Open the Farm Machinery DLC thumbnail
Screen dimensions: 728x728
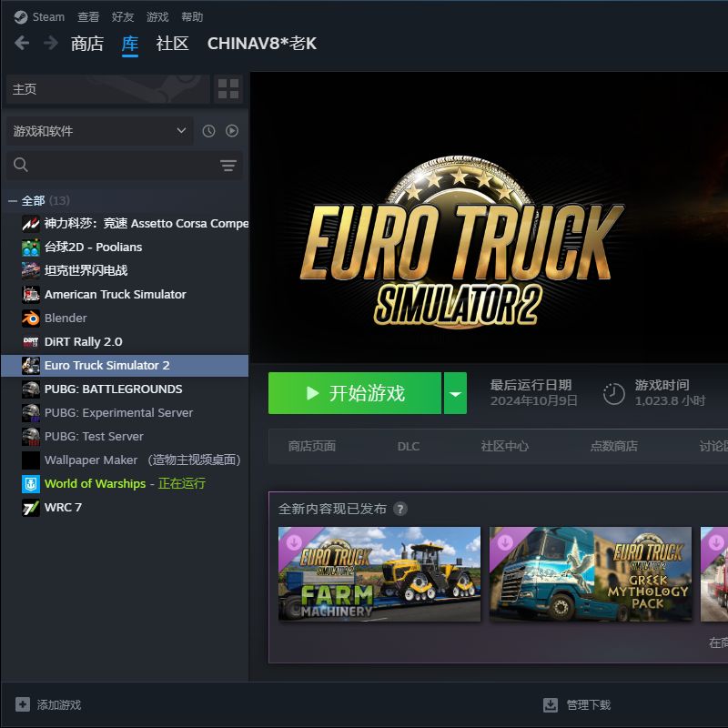(379, 574)
